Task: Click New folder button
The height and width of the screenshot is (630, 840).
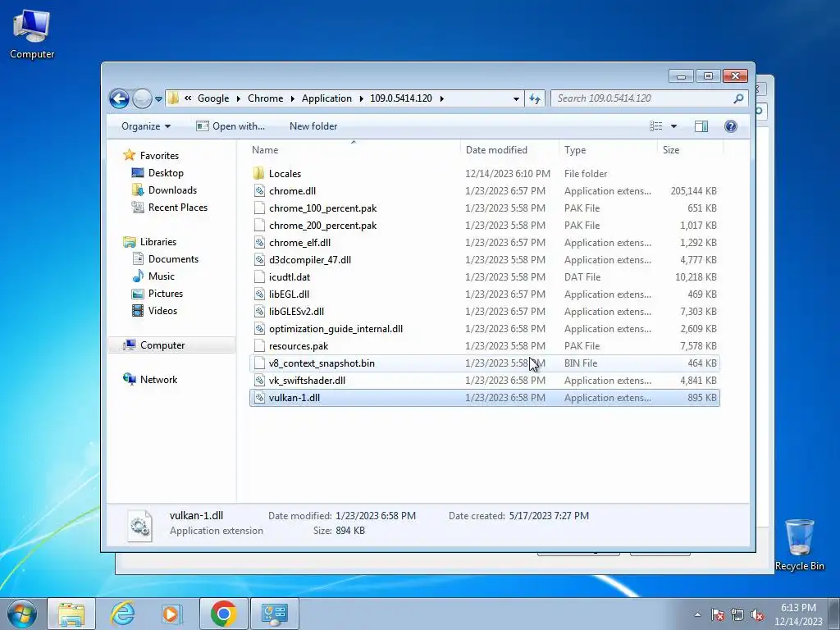Action: 313,126
